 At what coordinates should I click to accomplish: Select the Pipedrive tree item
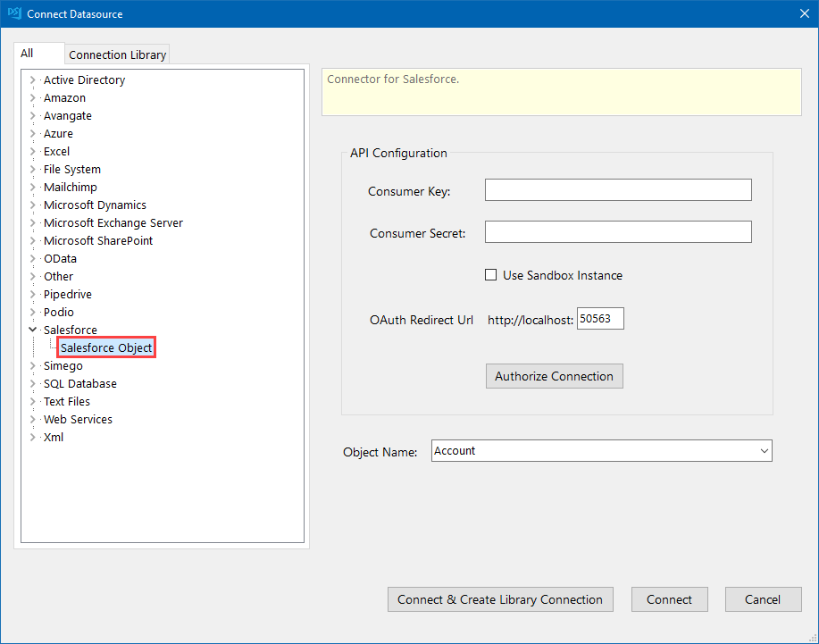pos(68,294)
